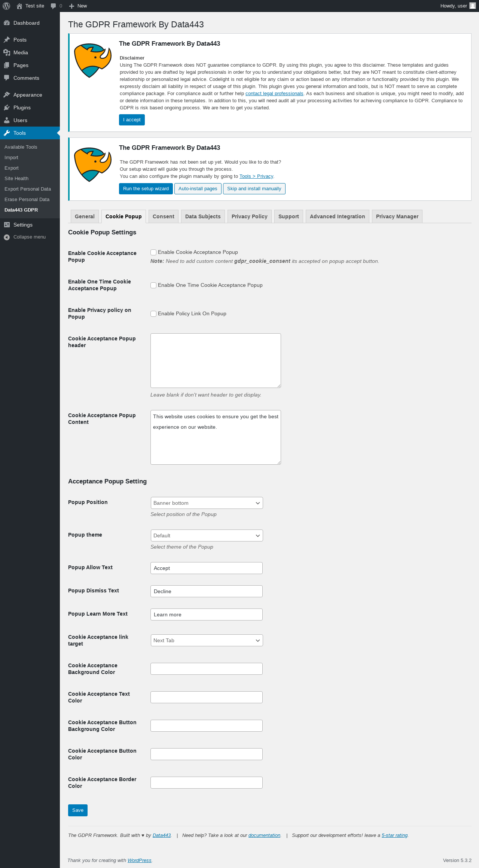The image size is (479, 868).
Task: Open the WordPress footer link
Action: click(140, 861)
